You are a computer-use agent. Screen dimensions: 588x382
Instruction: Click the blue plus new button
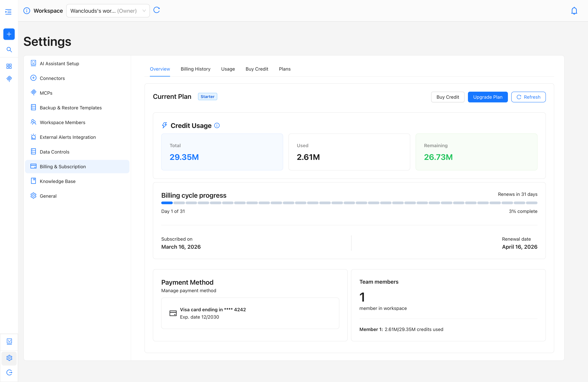tap(9, 34)
